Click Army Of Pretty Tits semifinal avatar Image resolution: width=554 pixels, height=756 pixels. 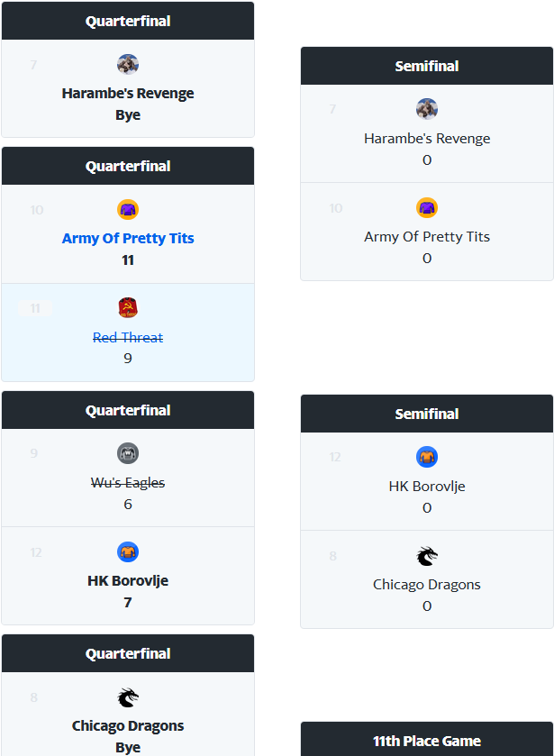click(427, 208)
